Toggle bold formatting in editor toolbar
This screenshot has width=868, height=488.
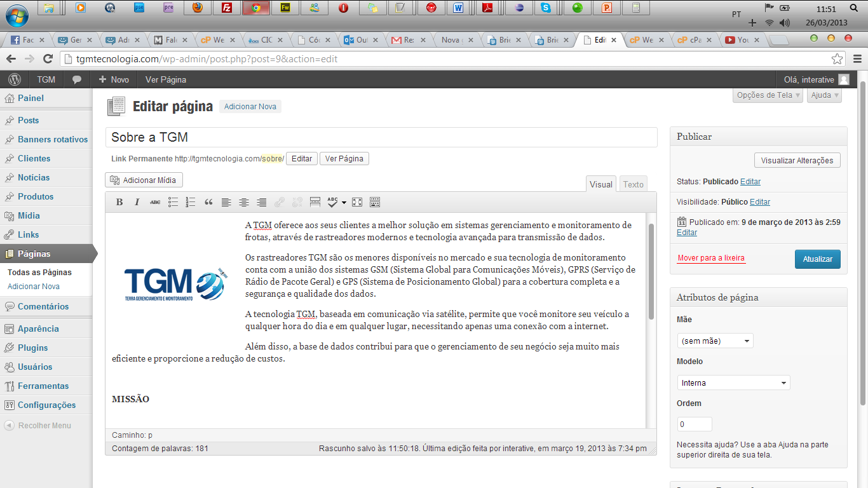click(x=119, y=202)
